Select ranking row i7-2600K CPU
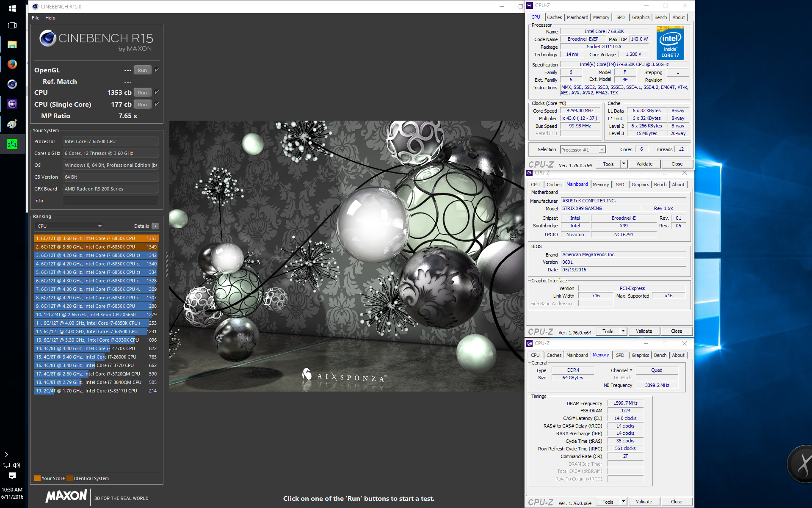Viewport: 812px width, 508px height. (97, 357)
